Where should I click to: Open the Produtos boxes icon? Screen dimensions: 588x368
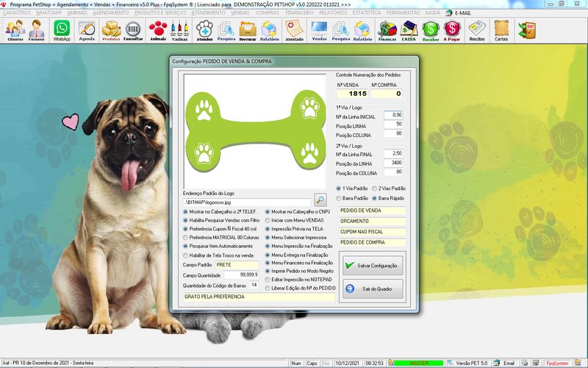[111, 30]
